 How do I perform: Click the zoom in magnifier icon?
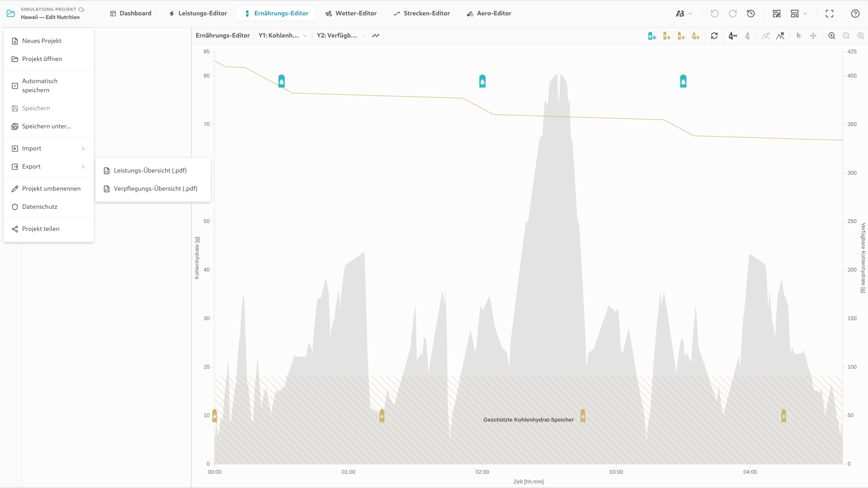[x=832, y=36]
